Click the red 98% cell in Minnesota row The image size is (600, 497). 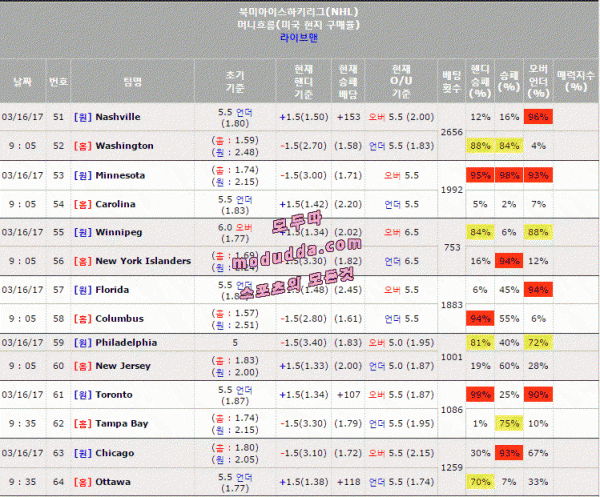(x=509, y=175)
